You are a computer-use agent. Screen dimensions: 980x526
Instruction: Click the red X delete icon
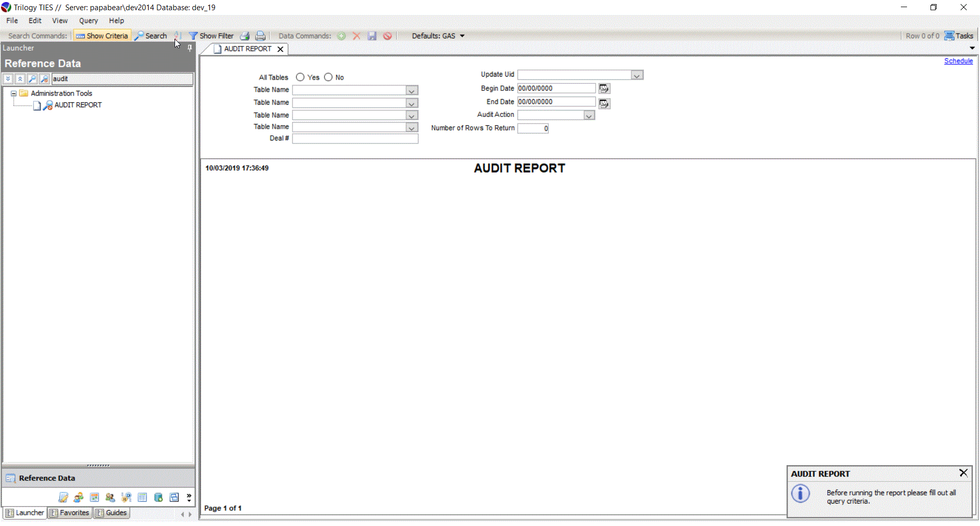tap(357, 36)
